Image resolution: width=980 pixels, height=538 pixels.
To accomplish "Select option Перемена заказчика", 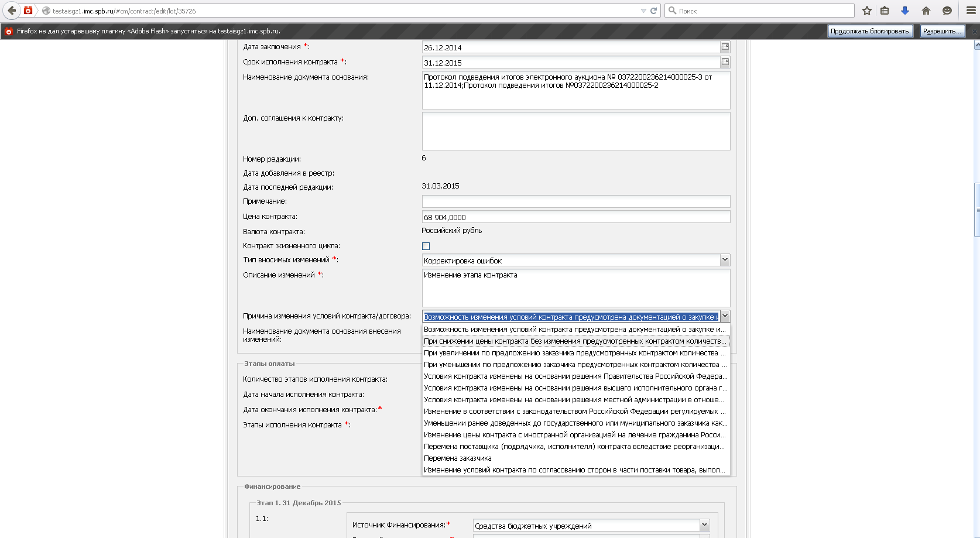I will coord(576,458).
